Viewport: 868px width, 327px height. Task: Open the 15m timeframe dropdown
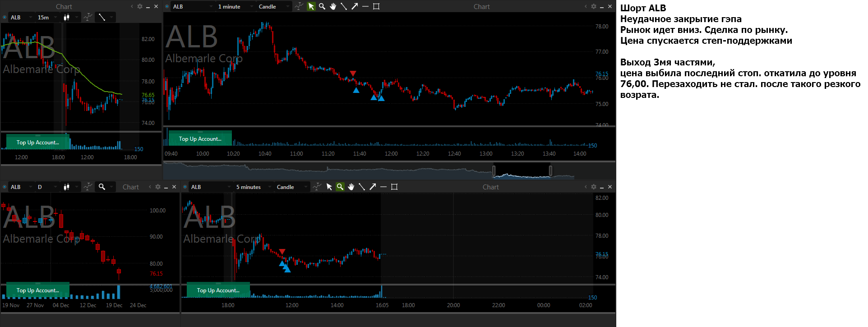(47, 17)
